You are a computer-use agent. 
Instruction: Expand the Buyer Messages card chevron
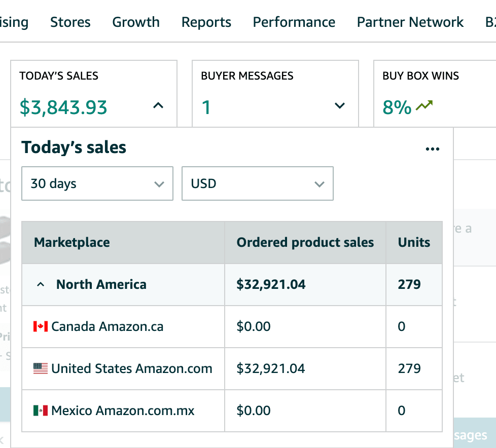click(x=340, y=106)
